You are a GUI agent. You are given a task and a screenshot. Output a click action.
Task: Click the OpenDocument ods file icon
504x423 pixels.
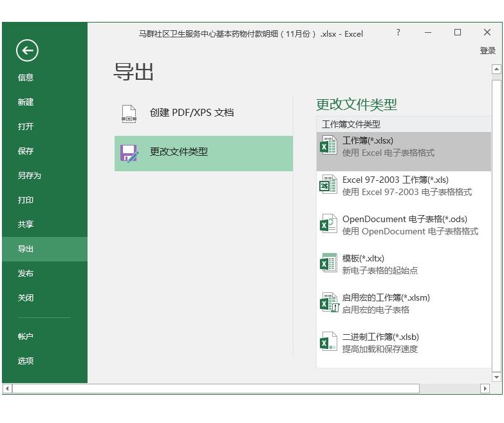click(328, 223)
